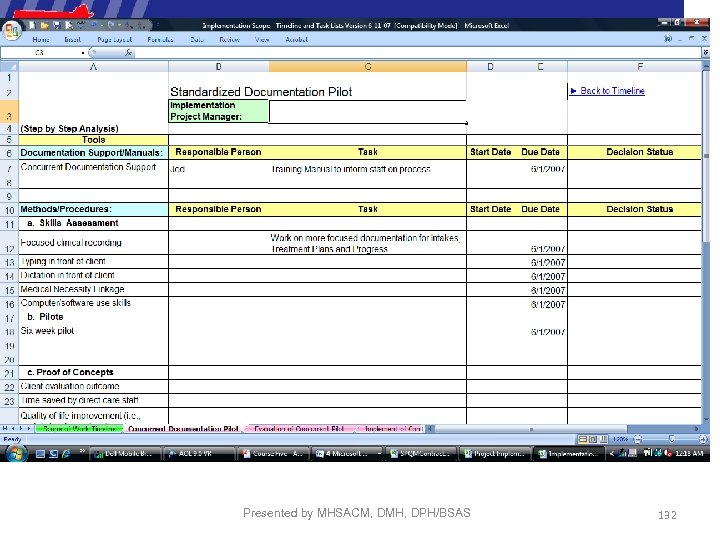720x540 pixels.
Task: Click the 'Medical Necessity Linkage' cell
Action: 93,289
